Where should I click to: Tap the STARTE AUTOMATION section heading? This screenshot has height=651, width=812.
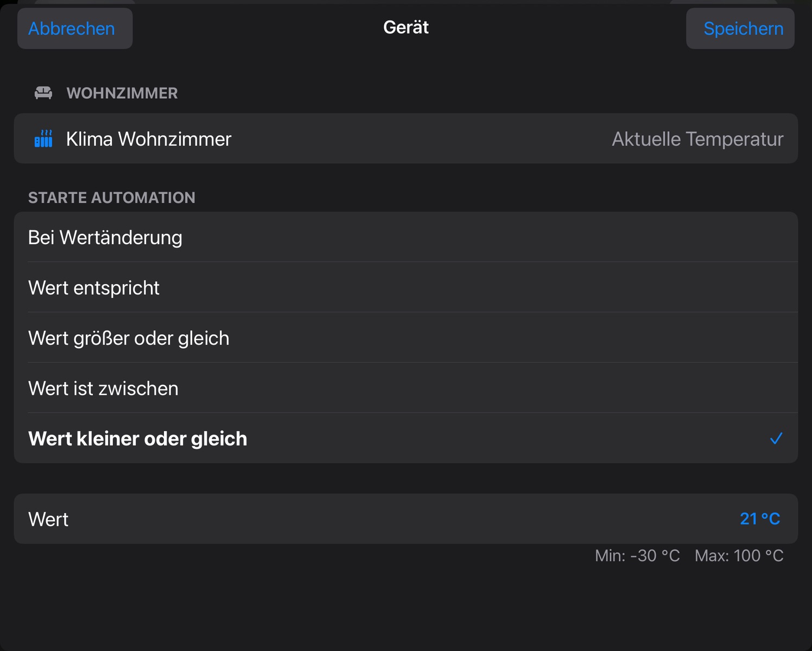tap(112, 197)
